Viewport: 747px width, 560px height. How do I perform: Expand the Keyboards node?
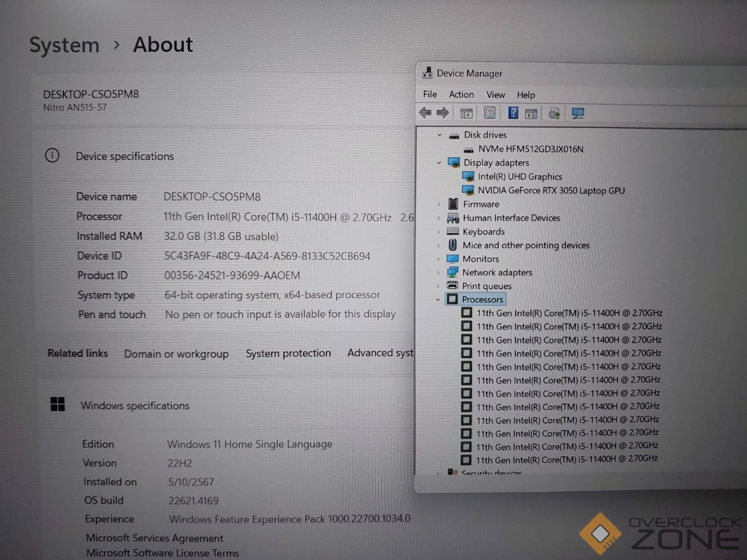coord(438,231)
